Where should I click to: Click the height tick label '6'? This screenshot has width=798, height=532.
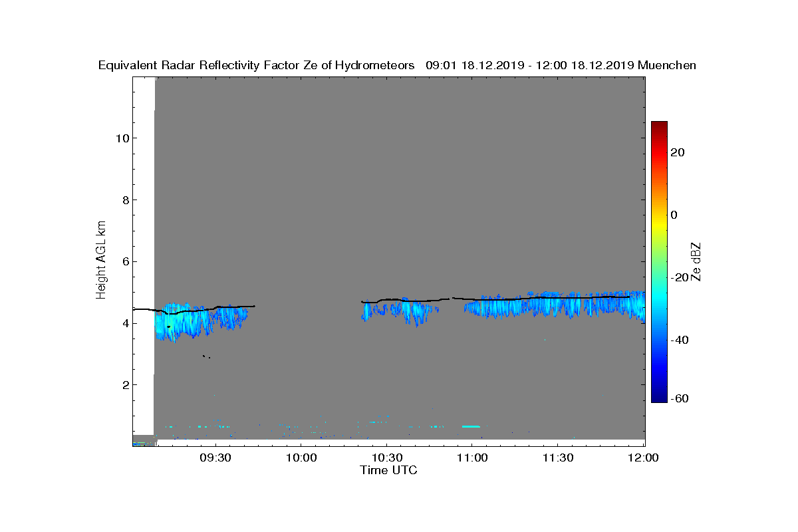point(124,261)
